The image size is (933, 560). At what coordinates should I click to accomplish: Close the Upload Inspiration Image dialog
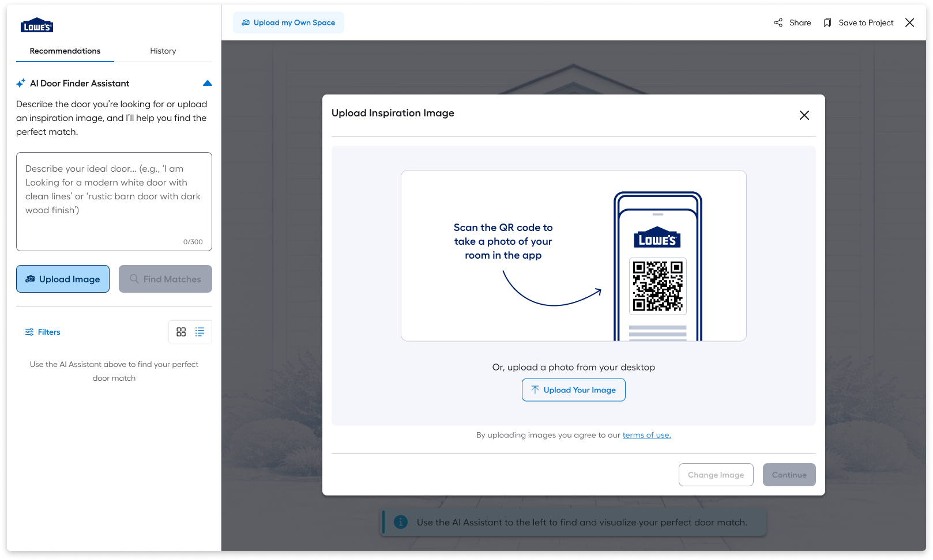tap(804, 115)
